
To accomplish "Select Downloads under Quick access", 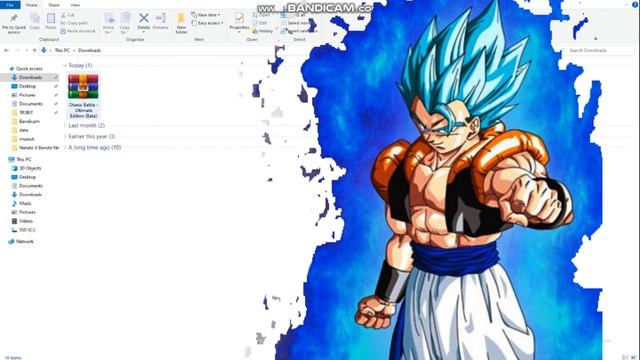I will tap(30, 78).
